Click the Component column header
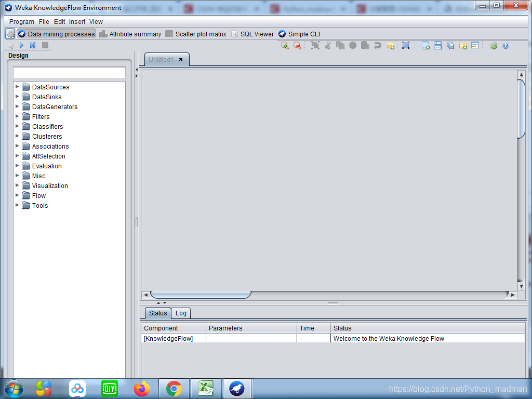Viewport: 532px width, 399px height. [174, 328]
